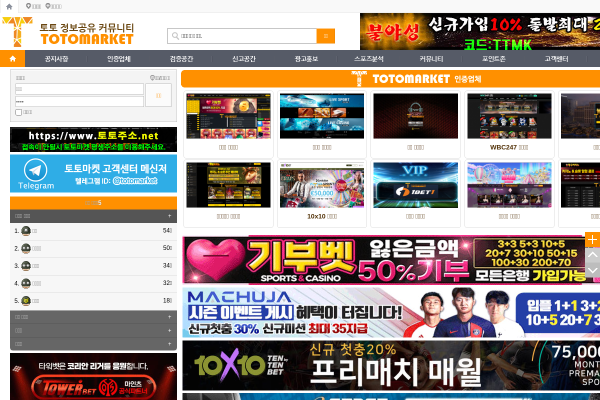The image size is (600, 400).
Task: Open the pink carnival-themed site thumbnail
Action: tap(509, 185)
